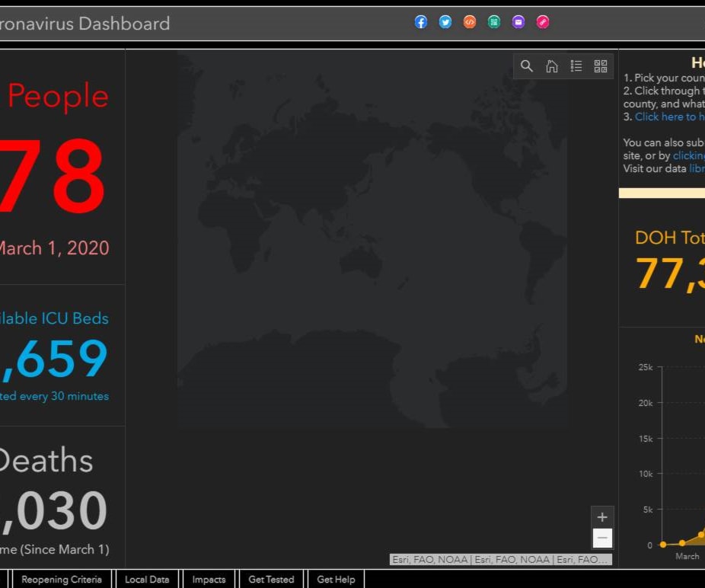
Task: Click the '5k' chart axis label
Action: pos(648,510)
